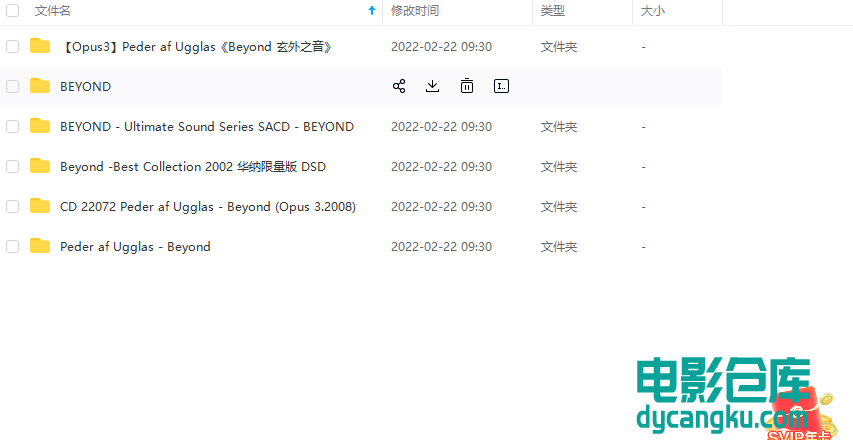The height and width of the screenshot is (440, 853).
Task: Sort by 文件名 column header
Action: click(x=53, y=11)
